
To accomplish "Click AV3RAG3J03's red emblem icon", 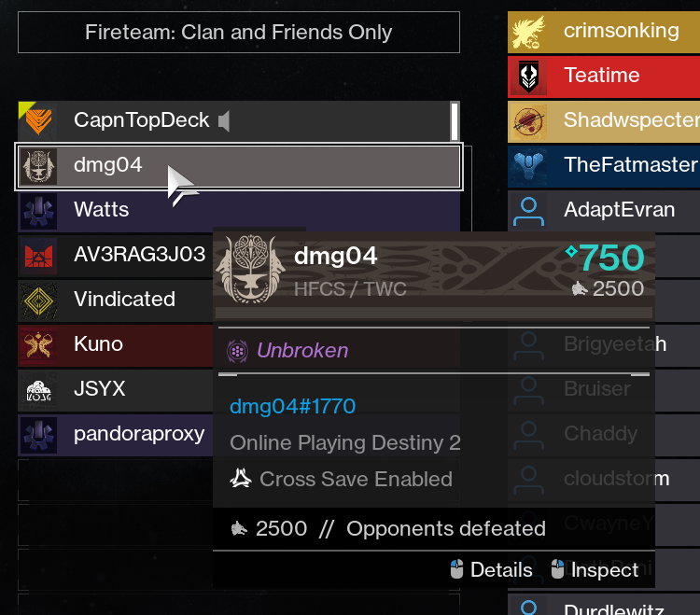I will [38, 257].
